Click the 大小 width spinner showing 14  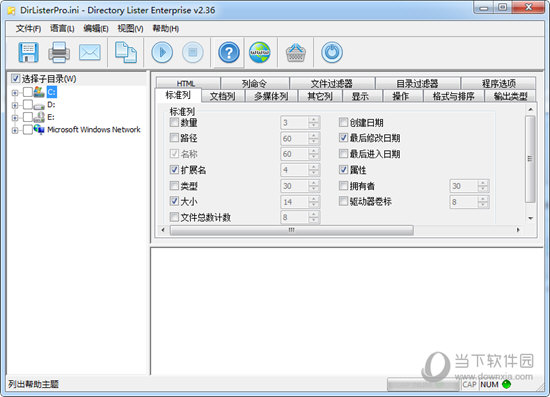300,202
